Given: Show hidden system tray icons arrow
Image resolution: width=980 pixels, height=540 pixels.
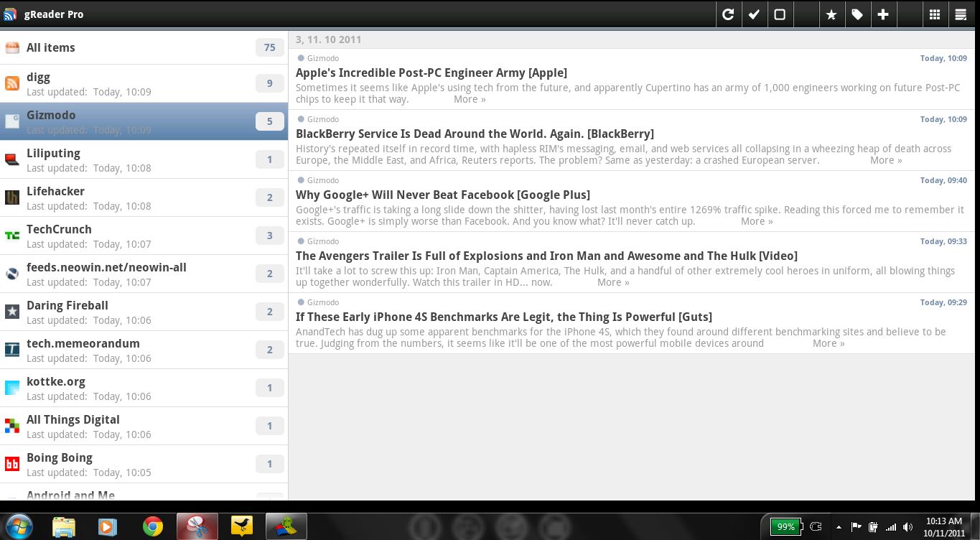Looking at the screenshot, I should tap(839, 527).
